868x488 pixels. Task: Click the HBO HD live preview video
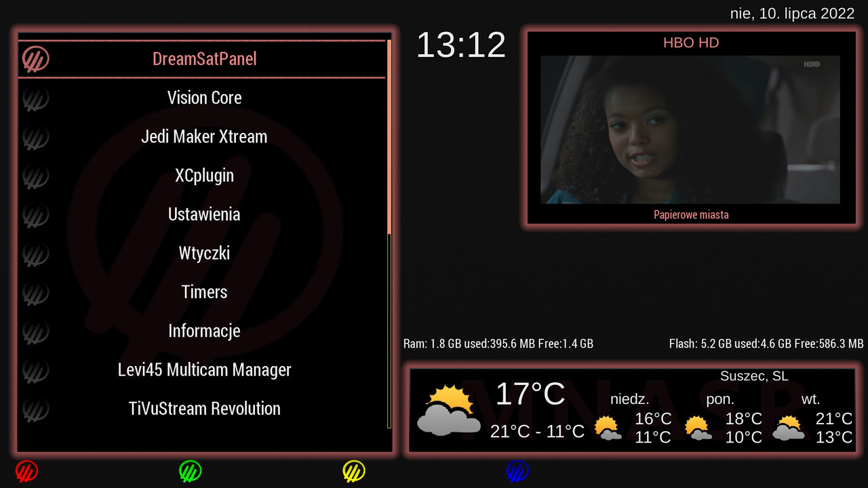pyautogui.click(x=690, y=129)
